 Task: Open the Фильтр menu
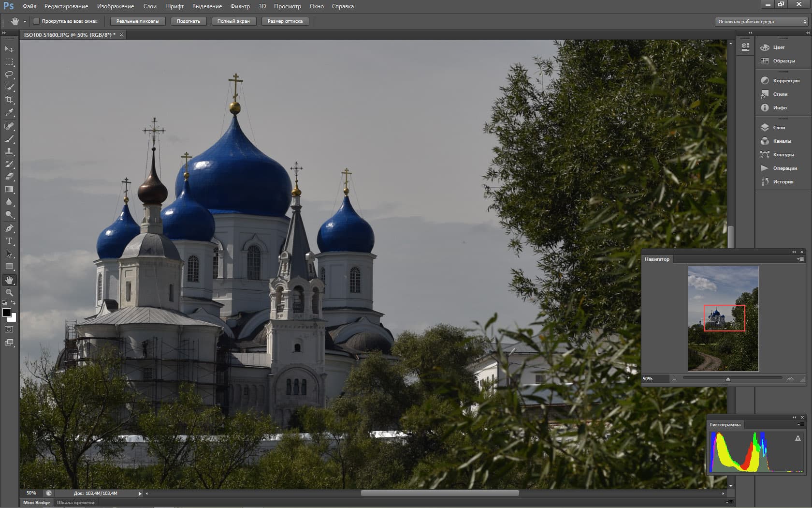[240, 6]
